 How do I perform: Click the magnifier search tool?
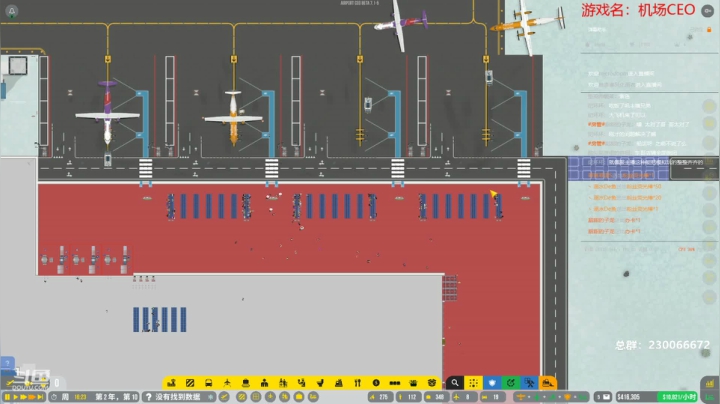pos(455,383)
